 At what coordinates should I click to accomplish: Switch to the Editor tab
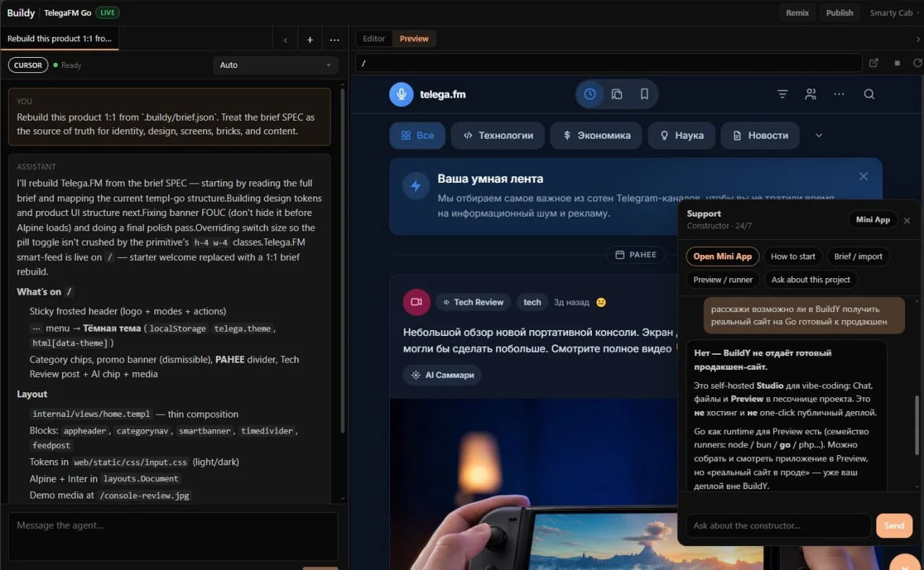[x=374, y=39]
